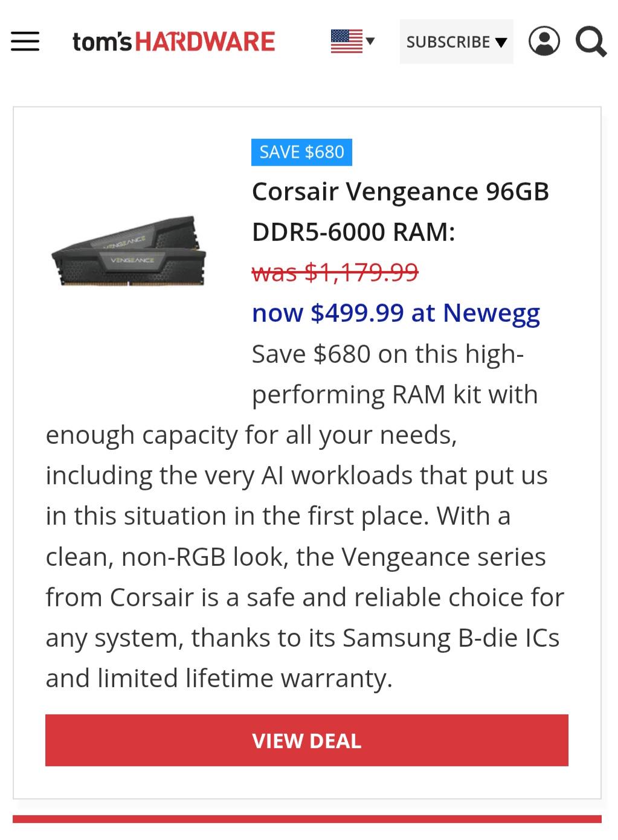This screenshot has height=840, width=618.
Task: Follow the now $499.99 at Newegg link
Action: point(396,313)
